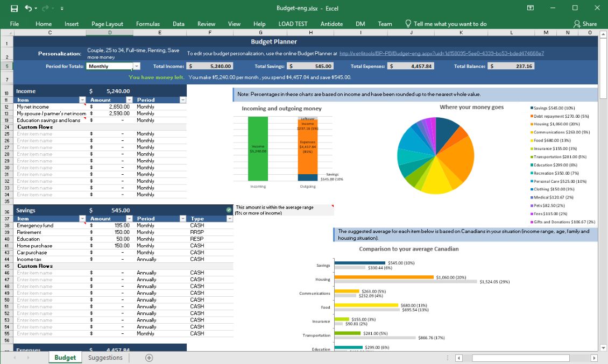Viewport: 608px width, 364px height.
Task: Click the pie chart Where your money goes
Action: tap(436, 155)
